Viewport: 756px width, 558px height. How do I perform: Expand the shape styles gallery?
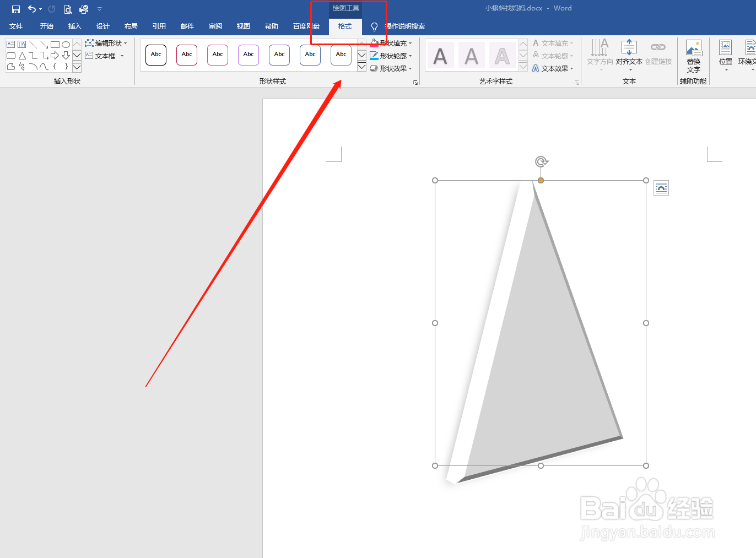361,67
